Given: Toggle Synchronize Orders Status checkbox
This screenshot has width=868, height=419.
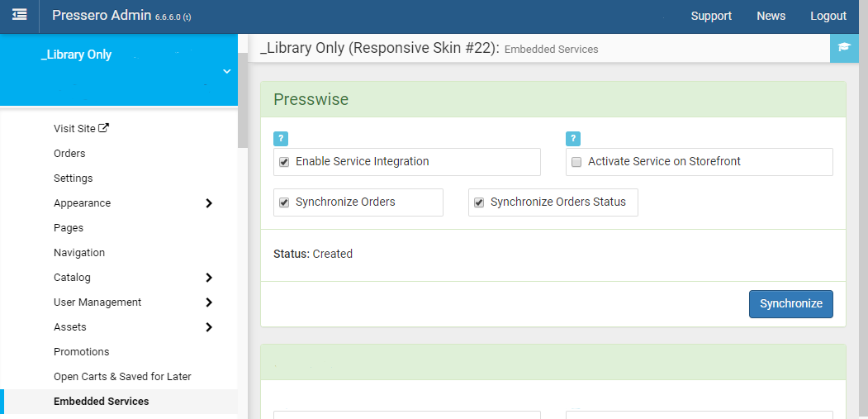Looking at the screenshot, I should pyautogui.click(x=479, y=202).
